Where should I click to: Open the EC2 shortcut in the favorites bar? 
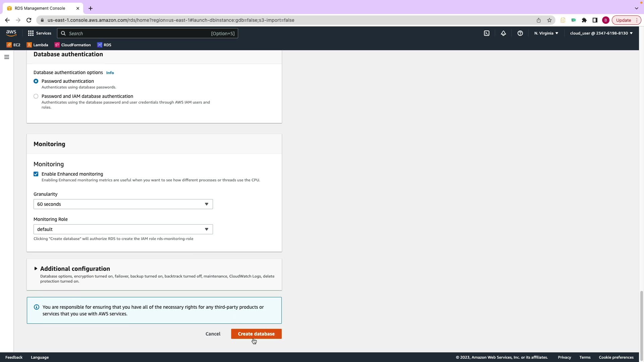click(13, 45)
